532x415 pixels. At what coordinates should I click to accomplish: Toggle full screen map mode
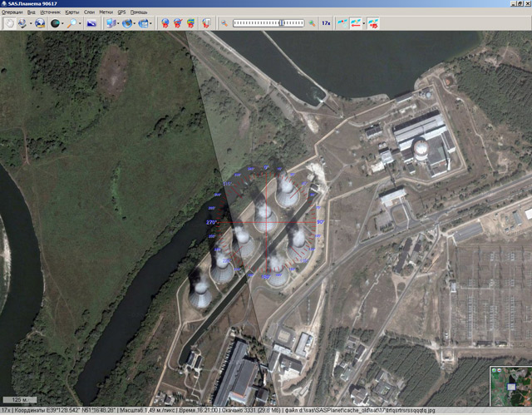pyautogui.click(x=91, y=24)
